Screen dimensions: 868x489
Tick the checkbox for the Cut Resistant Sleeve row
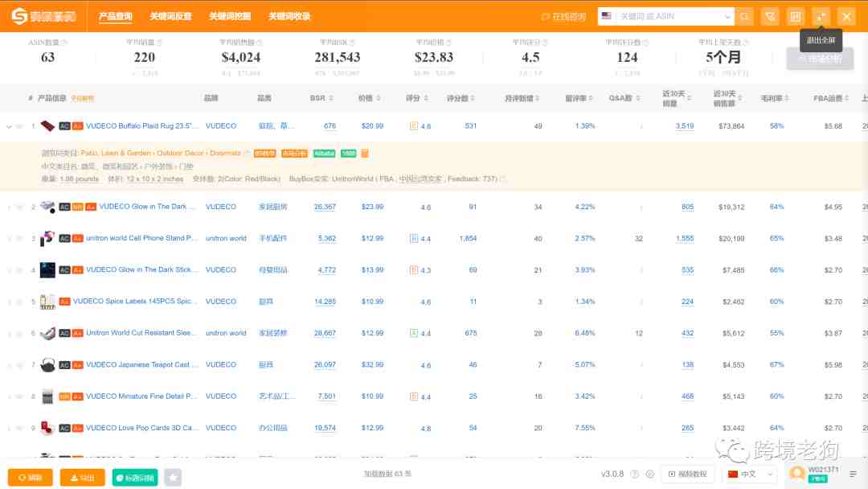20,334
